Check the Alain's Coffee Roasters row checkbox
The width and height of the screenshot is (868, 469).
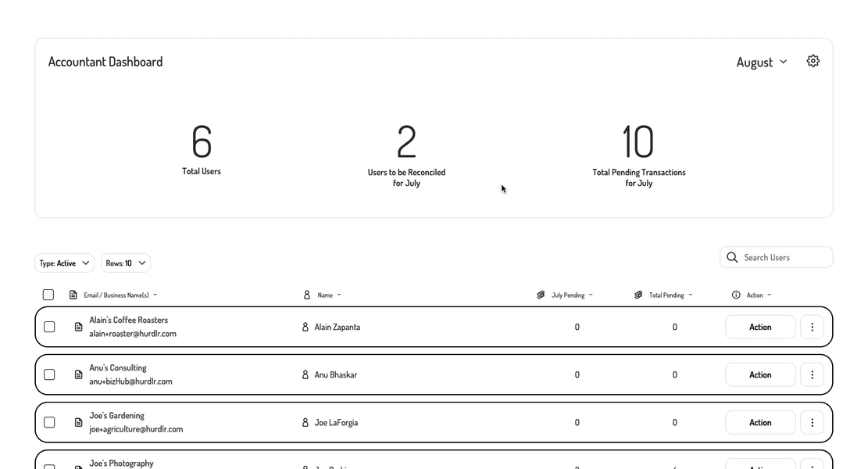click(49, 327)
